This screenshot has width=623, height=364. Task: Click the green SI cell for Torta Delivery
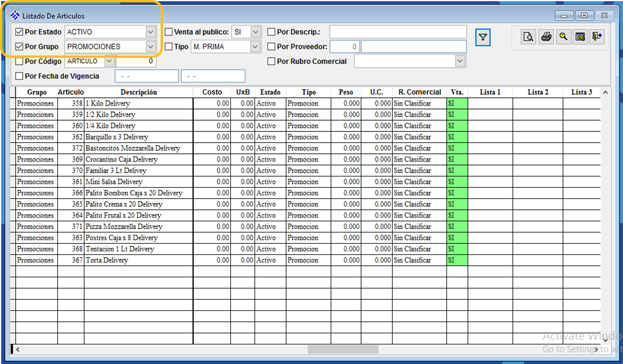tap(456, 260)
